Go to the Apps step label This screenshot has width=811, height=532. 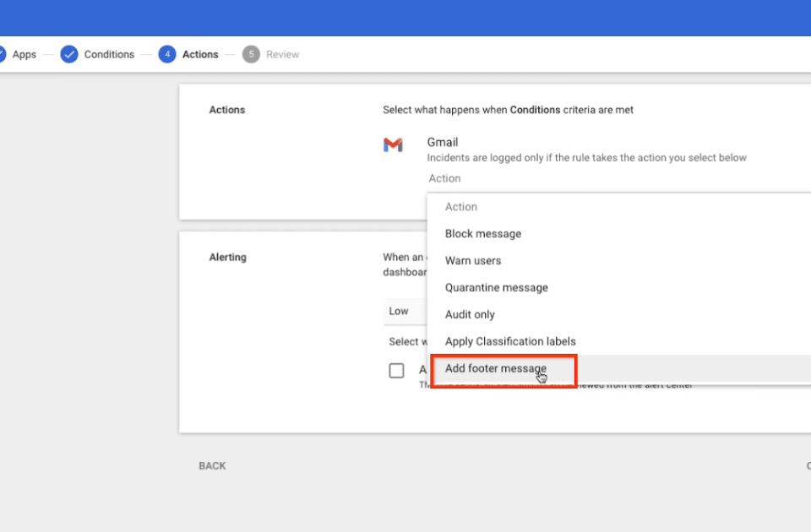point(24,54)
